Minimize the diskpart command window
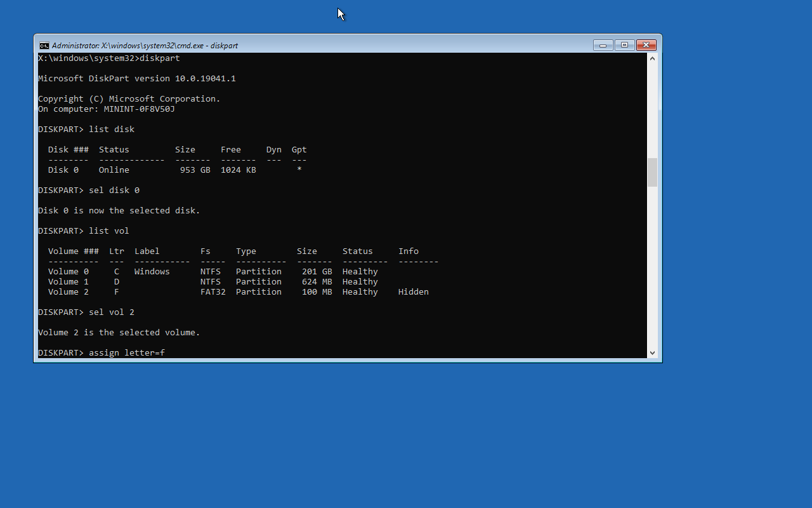Screen dimensions: 812x508 (x=603, y=45)
